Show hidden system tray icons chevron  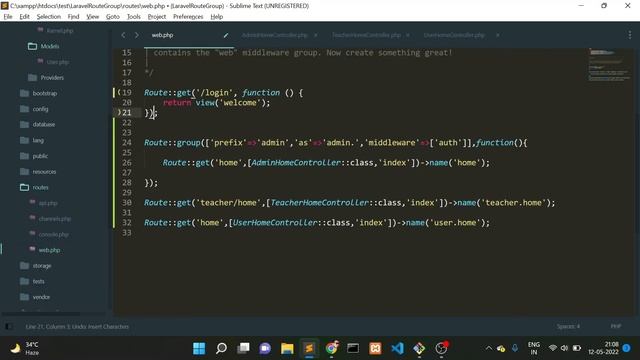tap(489, 348)
